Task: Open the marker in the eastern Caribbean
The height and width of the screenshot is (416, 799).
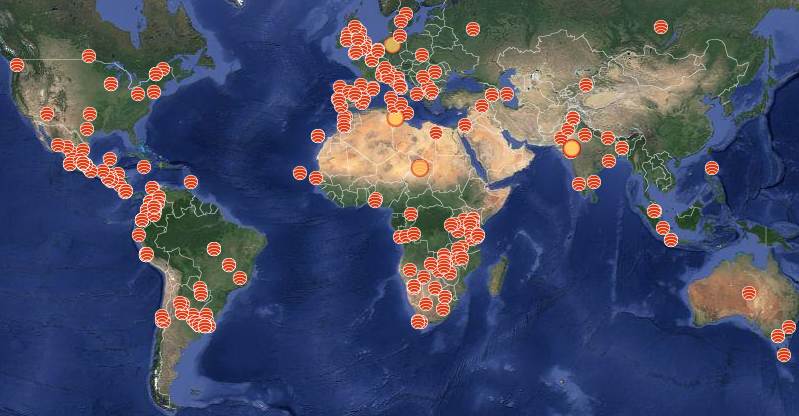Action: coord(191,182)
